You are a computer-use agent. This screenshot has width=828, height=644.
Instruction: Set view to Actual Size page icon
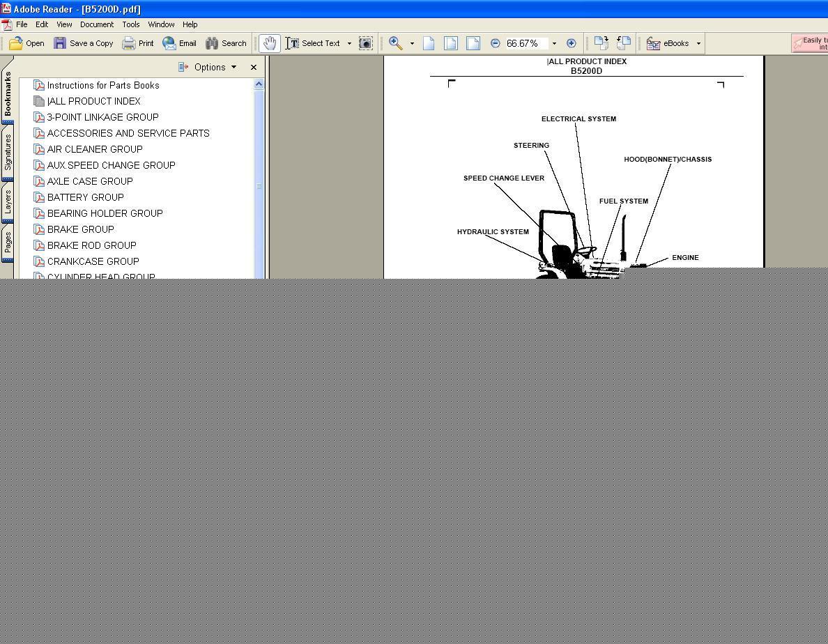tap(429, 43)
